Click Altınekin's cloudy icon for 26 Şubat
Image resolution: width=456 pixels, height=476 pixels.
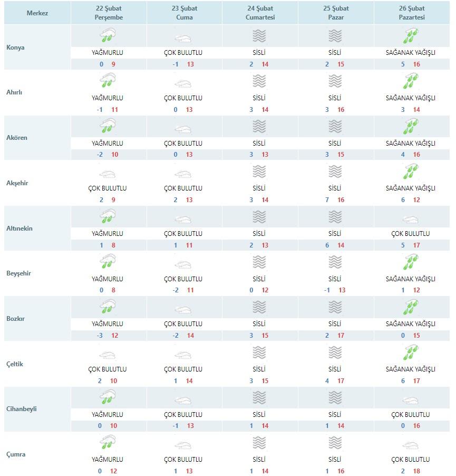(x=411, y=219)
